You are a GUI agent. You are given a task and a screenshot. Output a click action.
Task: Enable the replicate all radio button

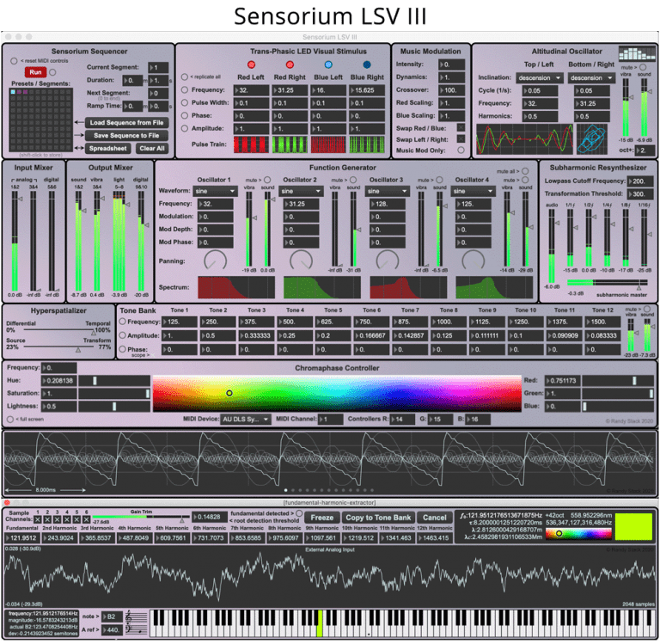click(x=185, y=77)
